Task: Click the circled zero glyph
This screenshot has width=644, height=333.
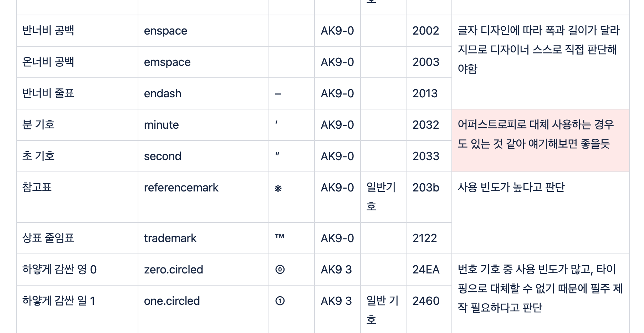Action: coord(280,270)
